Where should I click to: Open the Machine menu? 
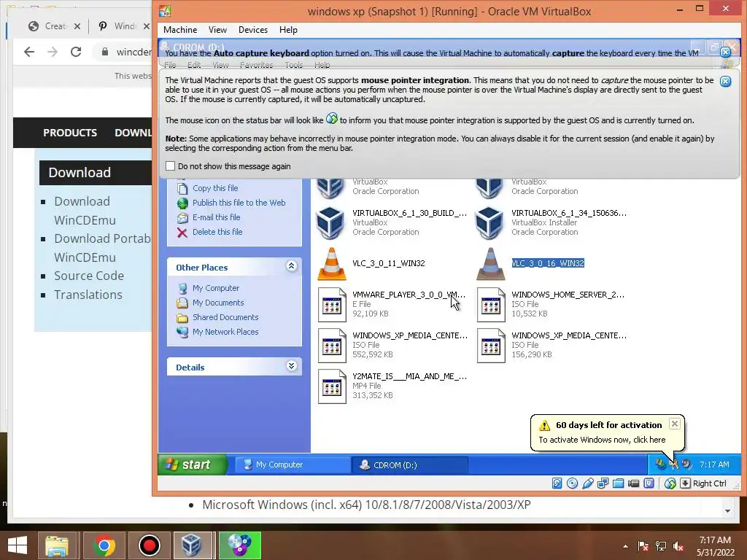[x=180, y=29]
